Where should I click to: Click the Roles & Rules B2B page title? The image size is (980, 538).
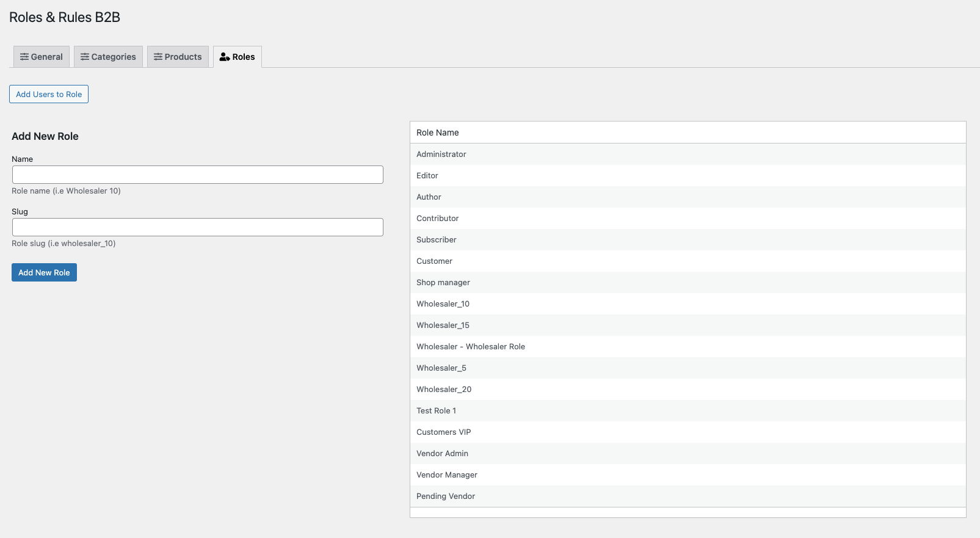pyautogui.click(x=65, y=17)
